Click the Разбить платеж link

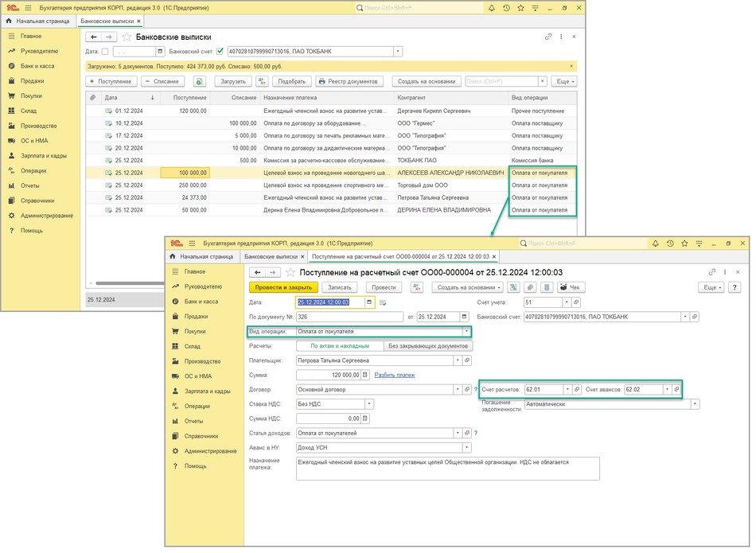(395, 375)
